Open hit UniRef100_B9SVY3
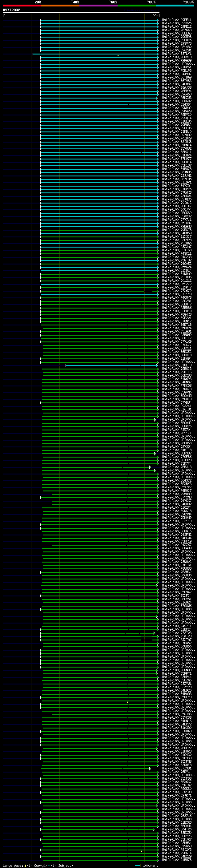Image resolution: width=197 pixels, height=868 pixels. point(176,43)
